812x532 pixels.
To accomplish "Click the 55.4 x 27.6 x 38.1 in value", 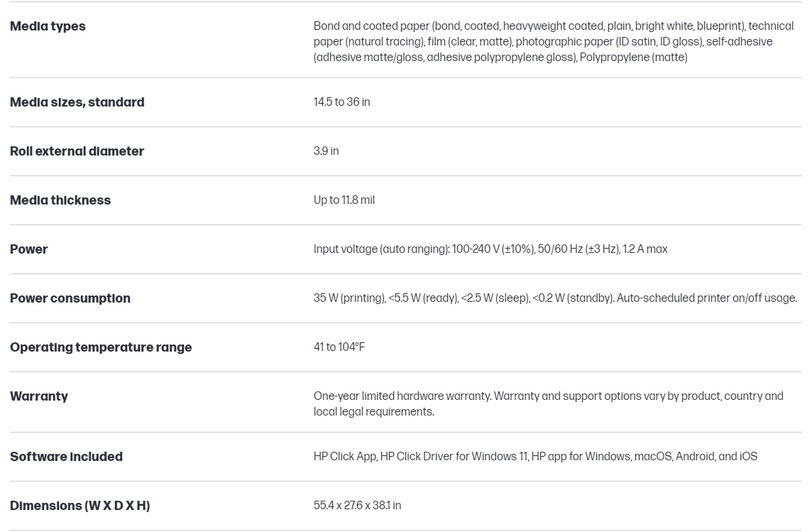I will [x=357, y=506].
